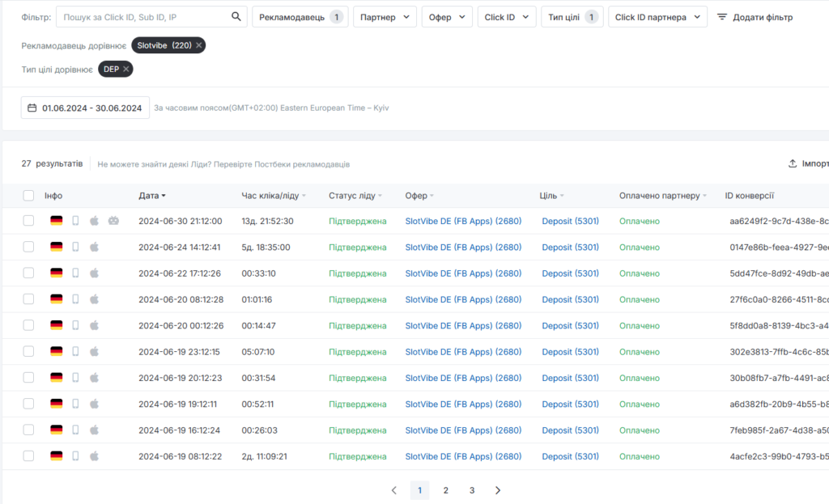Open the Click ID партнера dropdown
829x504 pixels.
point(657,17)
